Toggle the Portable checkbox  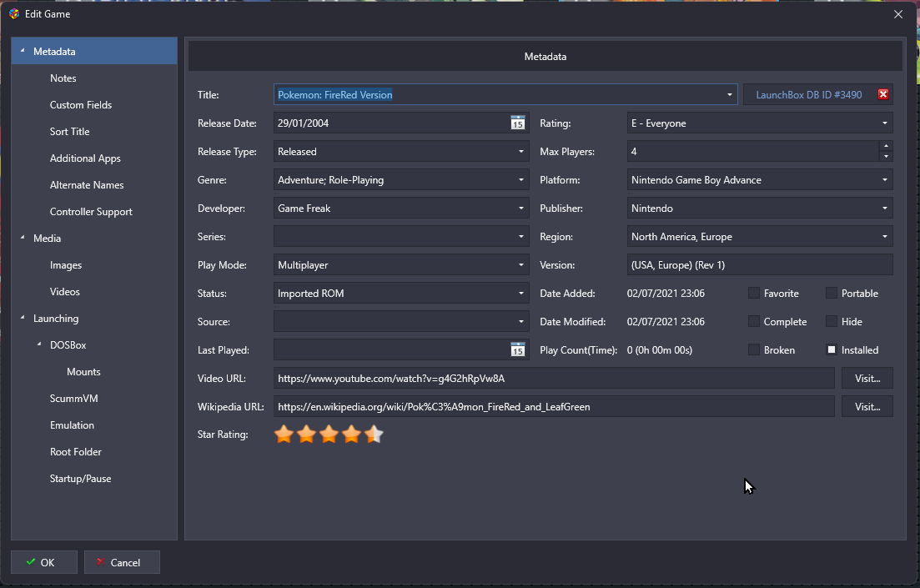pyautogui.click(x=832, y=293)
